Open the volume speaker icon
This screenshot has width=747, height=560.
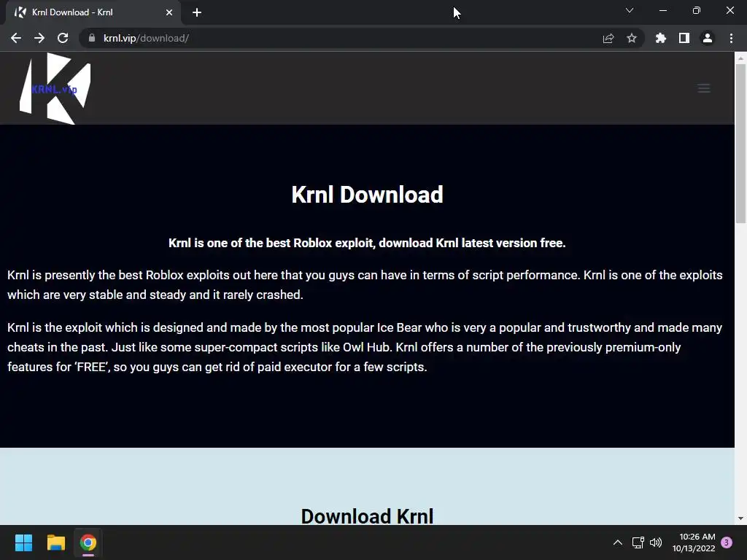pos(656,542)
